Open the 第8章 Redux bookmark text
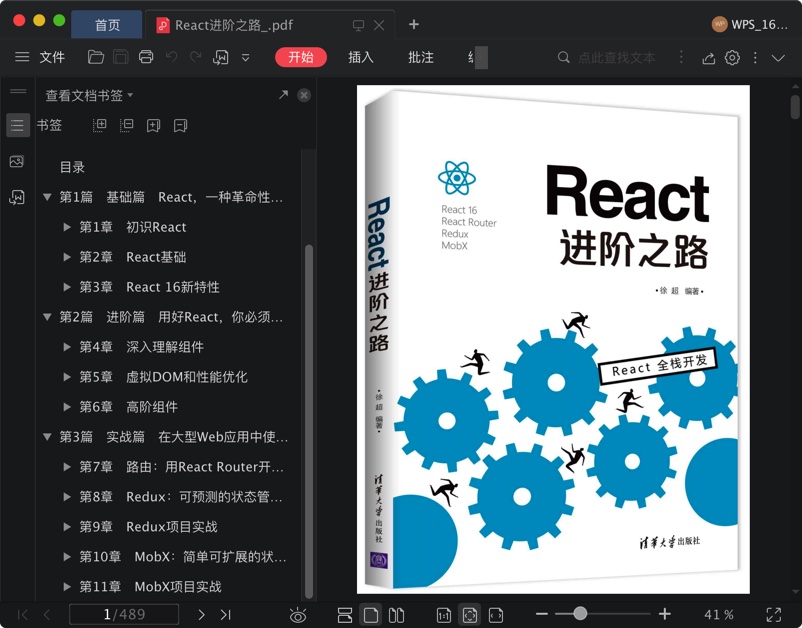The image size is (802, 628). point(181,497)
